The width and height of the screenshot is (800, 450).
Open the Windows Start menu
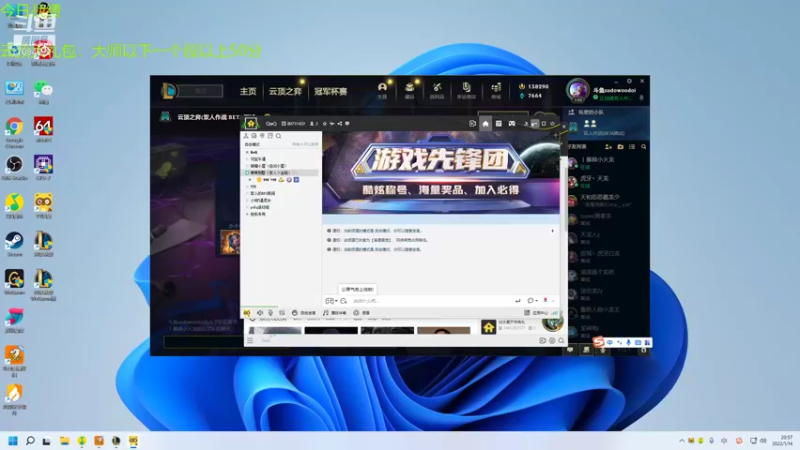click(13, 441)
